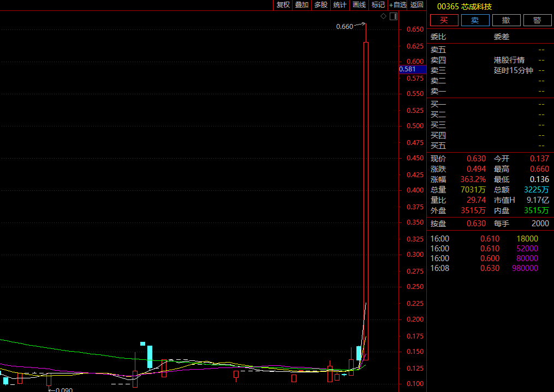Open the 叠加 overlay option
554x392 pixels.
point(302,5)
